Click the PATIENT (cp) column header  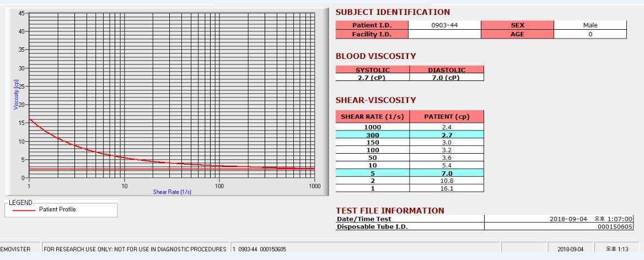click(447, 116)
